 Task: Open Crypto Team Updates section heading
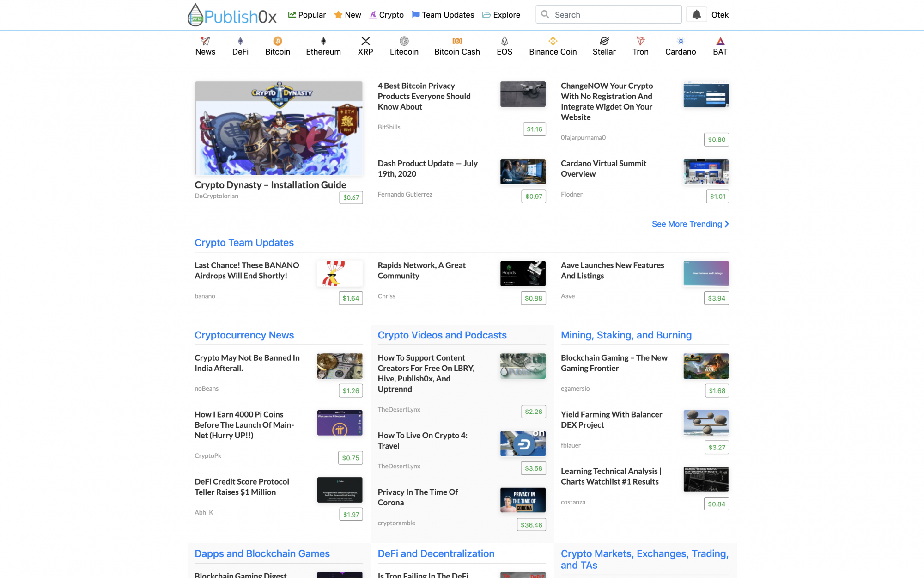point(244,242)
